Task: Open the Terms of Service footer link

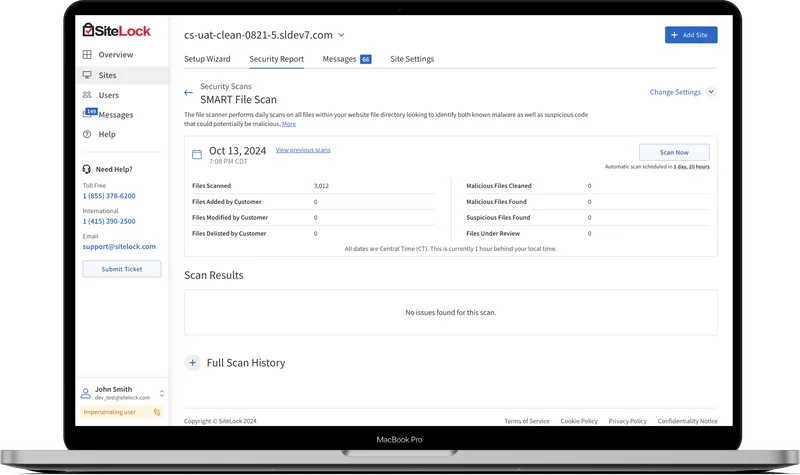Action: tap(527, 421)
